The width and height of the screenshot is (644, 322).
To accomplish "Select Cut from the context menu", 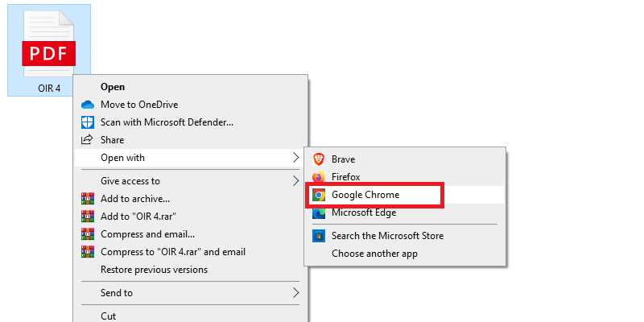I will (109, 316).
